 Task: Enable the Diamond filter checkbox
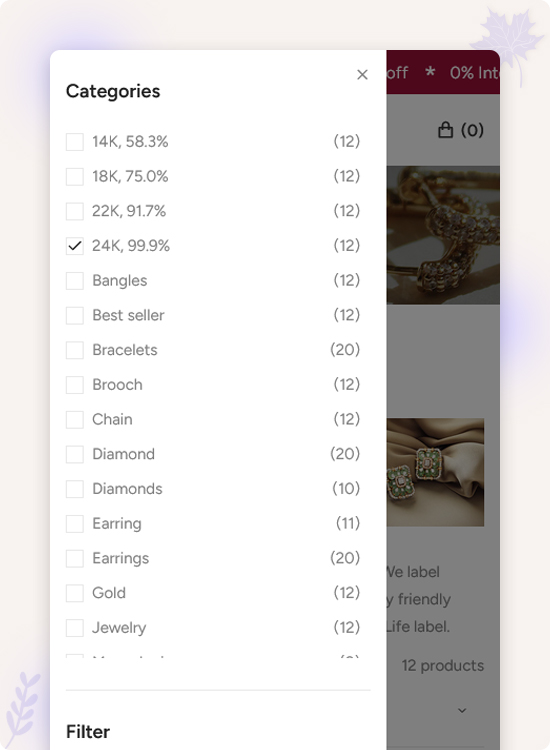click(75, 454)
